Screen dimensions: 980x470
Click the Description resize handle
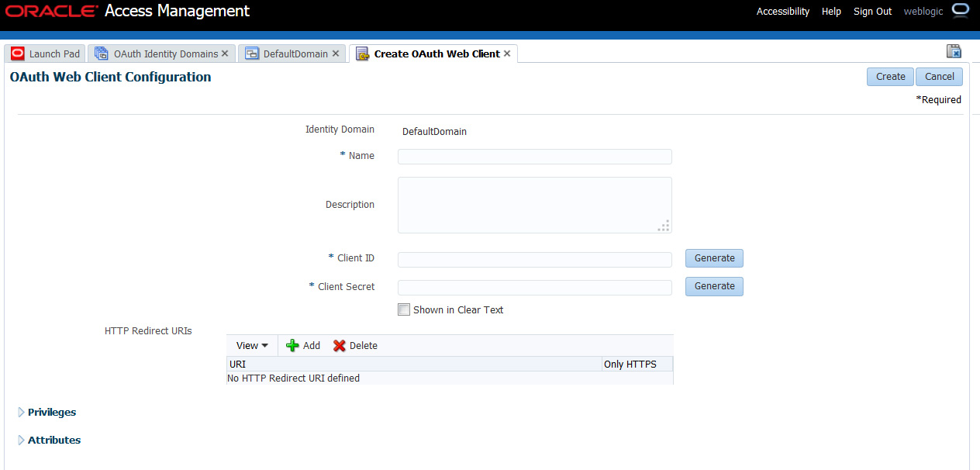[x=664, y=226]
